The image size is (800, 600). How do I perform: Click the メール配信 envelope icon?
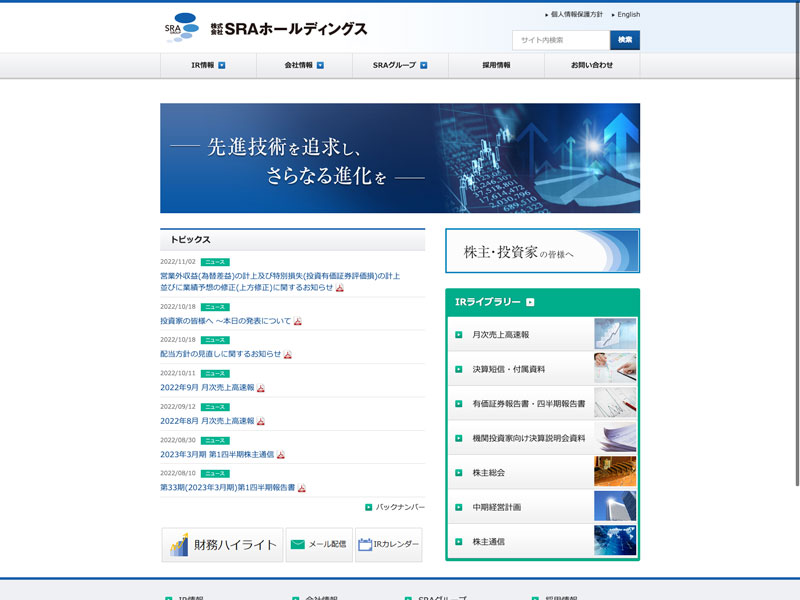coord(297,545)
